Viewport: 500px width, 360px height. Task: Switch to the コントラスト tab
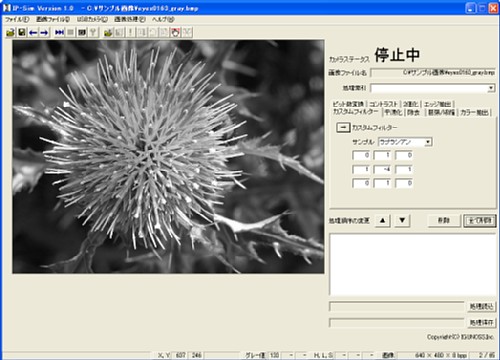(383, 104)
